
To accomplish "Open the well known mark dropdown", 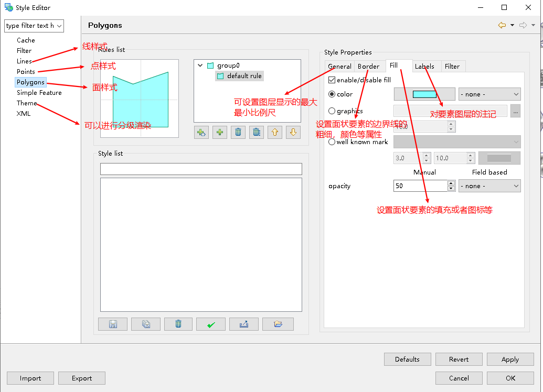I will coord(457,142).
